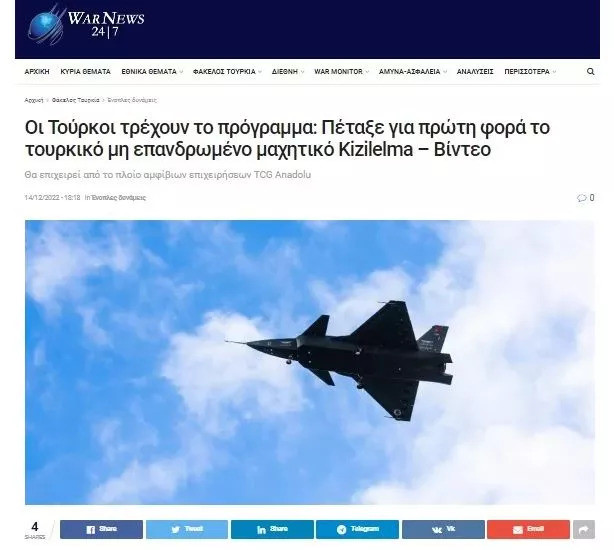Screen dimensions: 614x550
Task: Expand the ΕΘΝΙΚΑ ΘΕΜΑΤΑ dropdown menu
Action: [152, 72]
